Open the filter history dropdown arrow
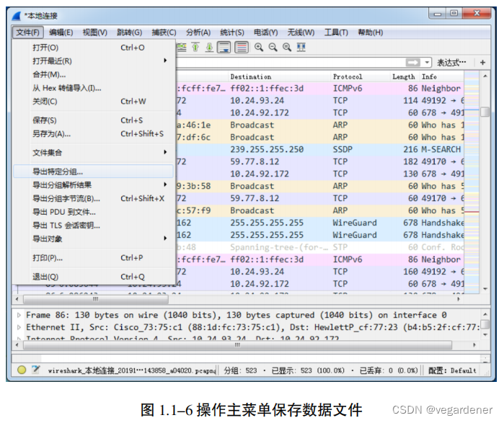This screenshot has height=423, width=504. click(x=427, y=62)
